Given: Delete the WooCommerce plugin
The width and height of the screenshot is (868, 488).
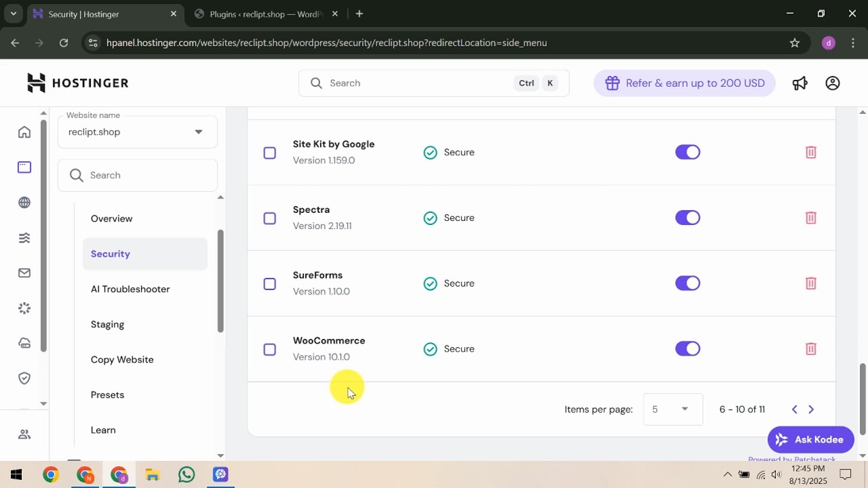Looking at the screenshot, I should coord(810,349).
